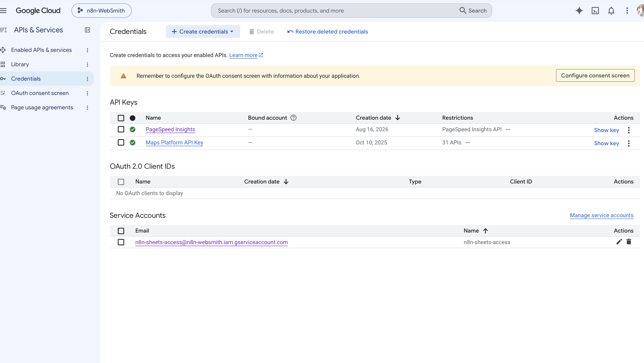The height and width of the screenshot is (363, 644).
Task: Show key for PageSpeed Insights
Action: pyautogui.click(x=606, y=130)
